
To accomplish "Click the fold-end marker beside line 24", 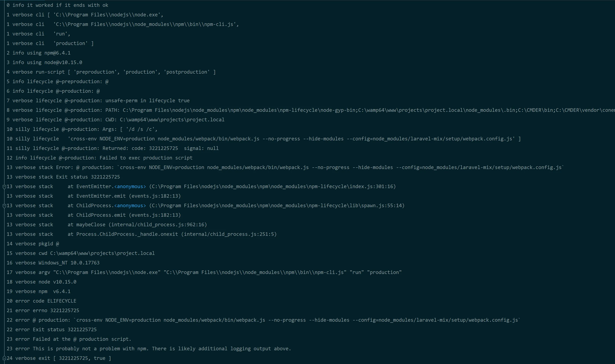I will coord(4,358).
